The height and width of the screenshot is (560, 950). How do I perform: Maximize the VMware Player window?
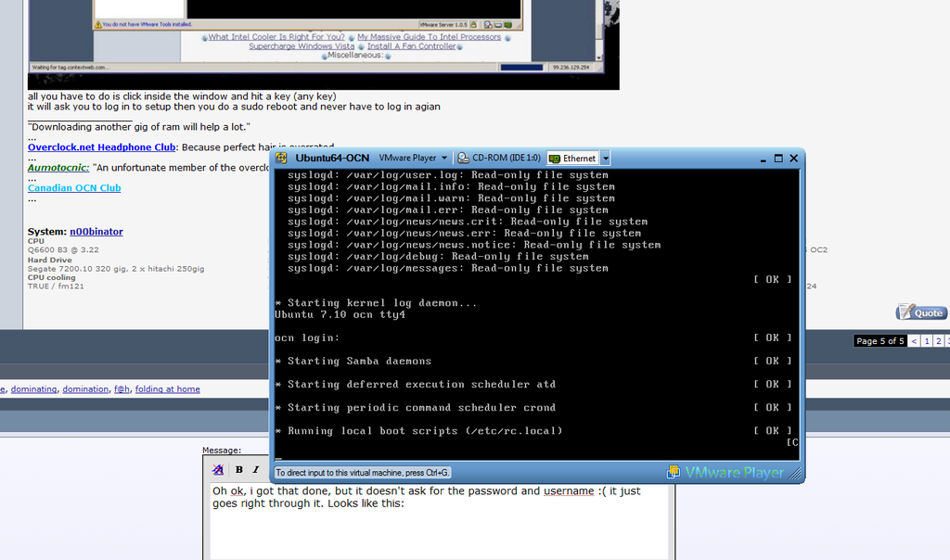pyautogui.click(x=778, y=158)
